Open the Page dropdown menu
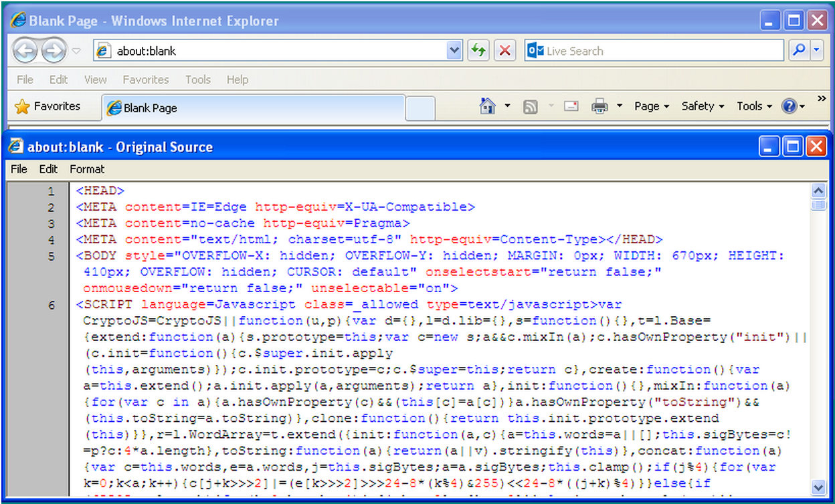The height and width of the screenshot is (504, 835). (x=651, y=106)
